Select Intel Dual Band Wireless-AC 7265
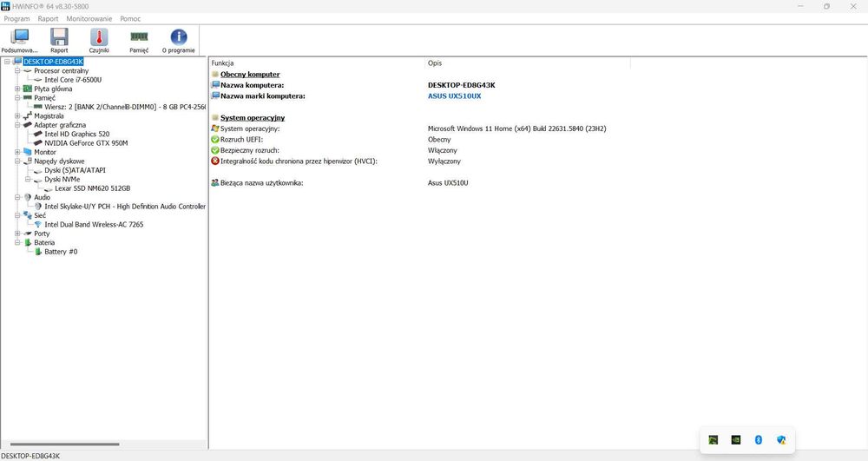Screen dimensions: 868x461 point(94,225)
